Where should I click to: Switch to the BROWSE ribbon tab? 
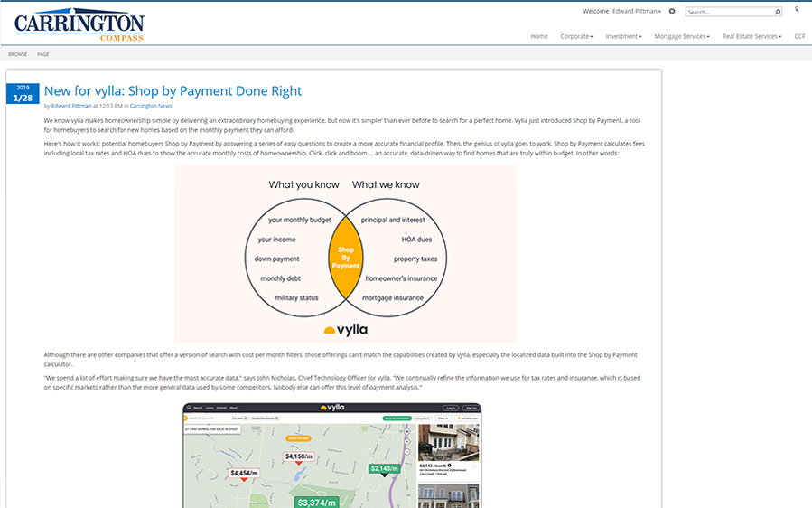click(x=17, y=54)
